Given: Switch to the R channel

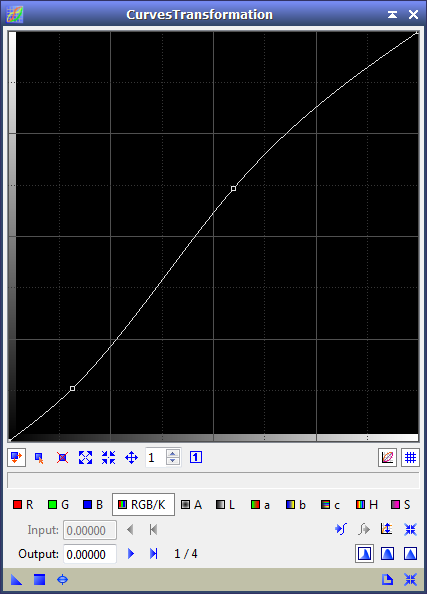Looking at the screenshot, I should pyautogui.click(x=23, y=505).
